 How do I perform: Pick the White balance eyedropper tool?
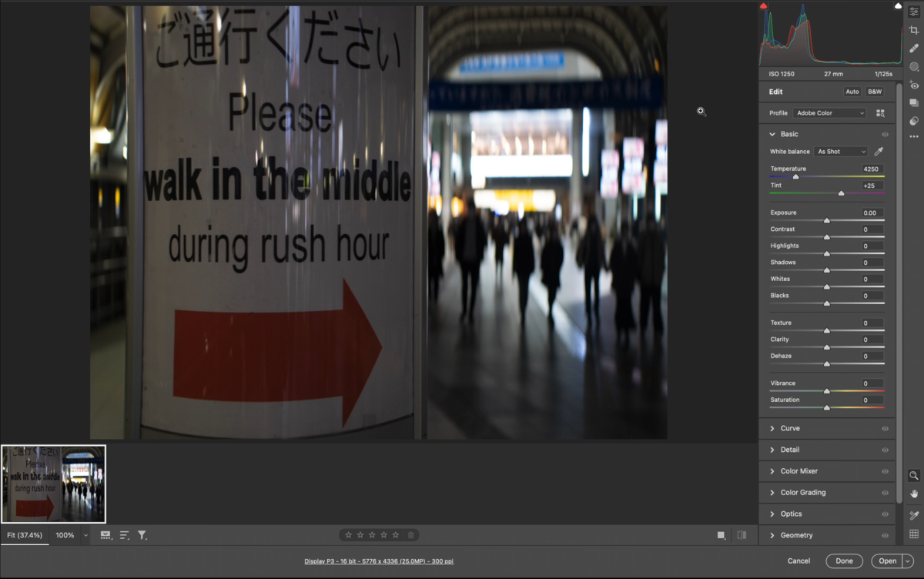coord(879,152)
